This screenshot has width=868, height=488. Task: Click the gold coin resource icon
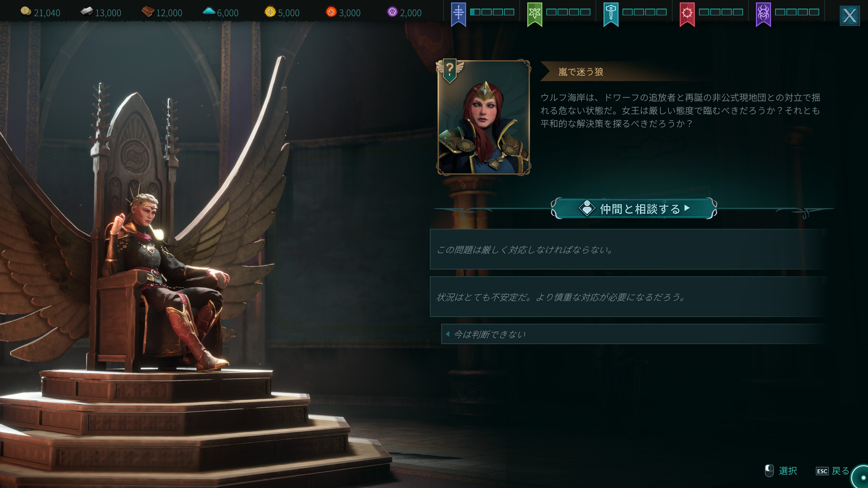tap(26, 12)
